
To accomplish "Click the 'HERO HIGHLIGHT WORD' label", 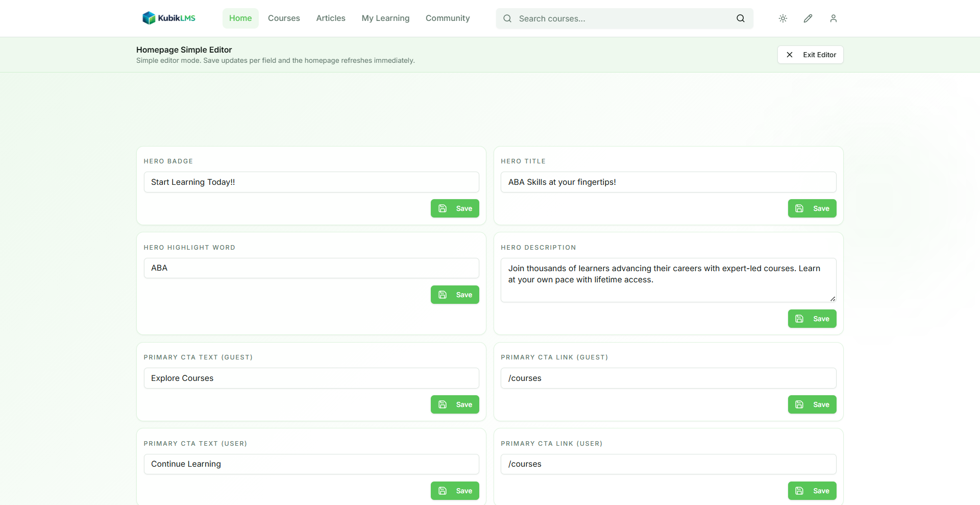I will click(x=189, y=248).
